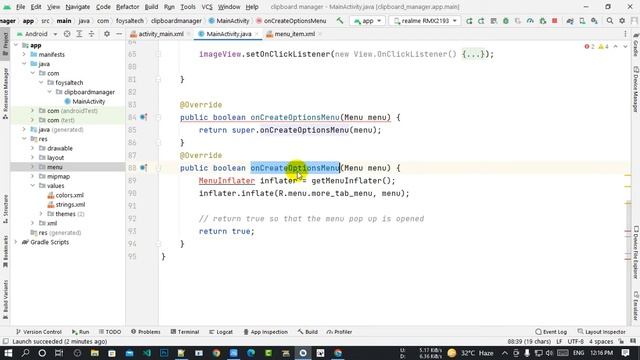Image resolution: width=640 pixels, height=360 pixels.
Task: Switch to menu_item.xml tab
Action: click(295, 34)
